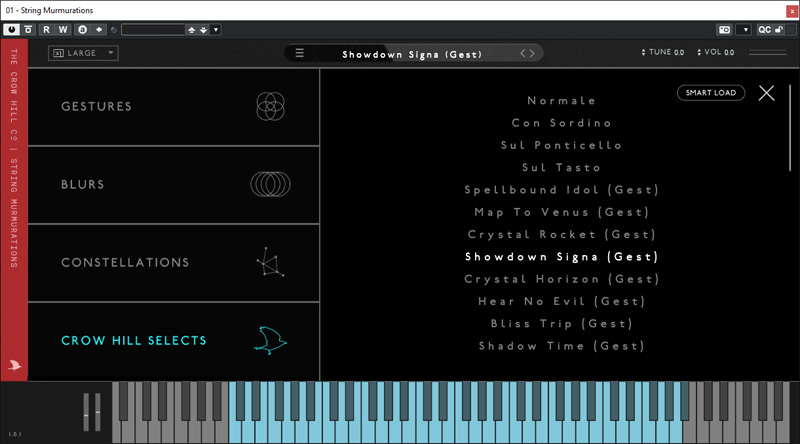This screenshot has width=800, height=444.
Task: Click the hamburger preset menu icon
Action: [x=300, y=53]
